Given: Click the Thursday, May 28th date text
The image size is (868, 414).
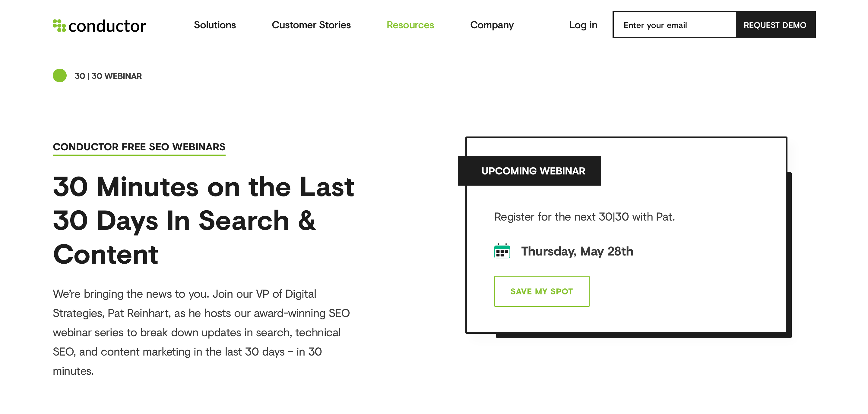Looking at the screenshot, I should pos(577,251).
